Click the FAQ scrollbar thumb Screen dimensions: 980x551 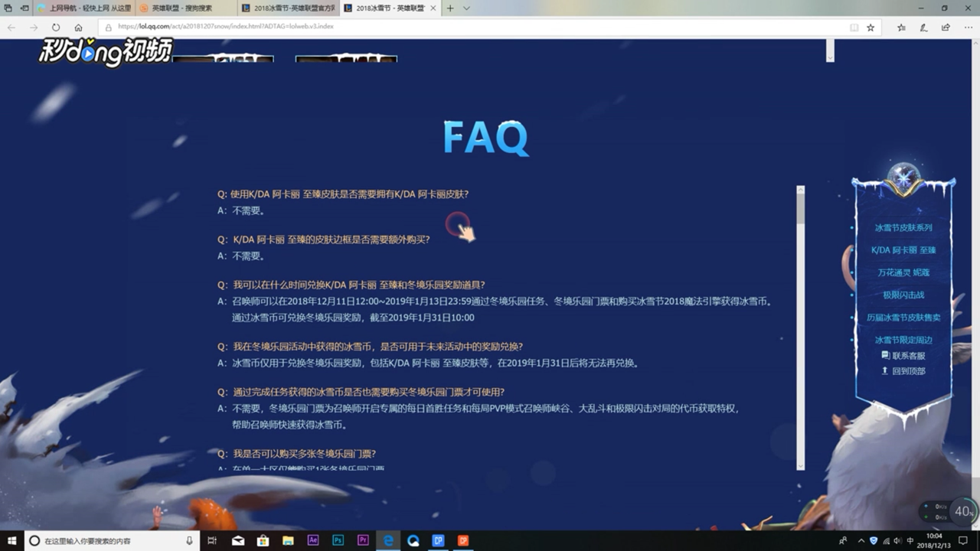[801, 209]
